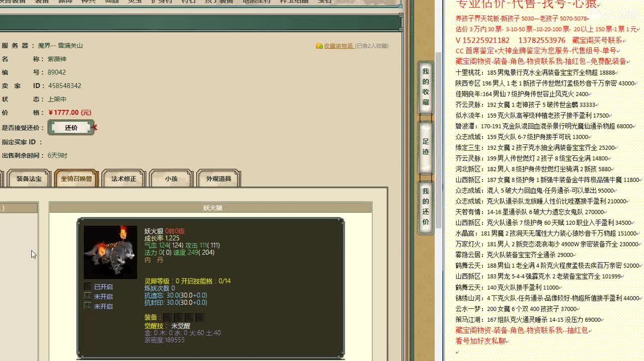Screen dimensions: 644x361
Task: Click the 觉醒技 未觉醒 line
Action: [x=167, y=326]
